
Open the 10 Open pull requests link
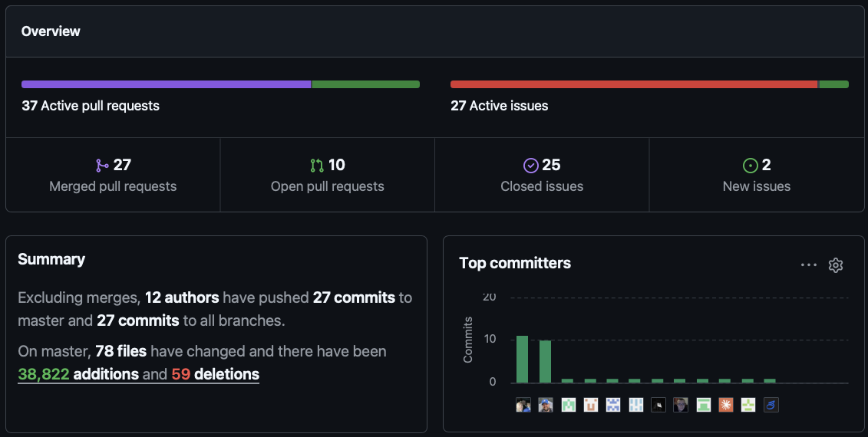coord(327,175)
